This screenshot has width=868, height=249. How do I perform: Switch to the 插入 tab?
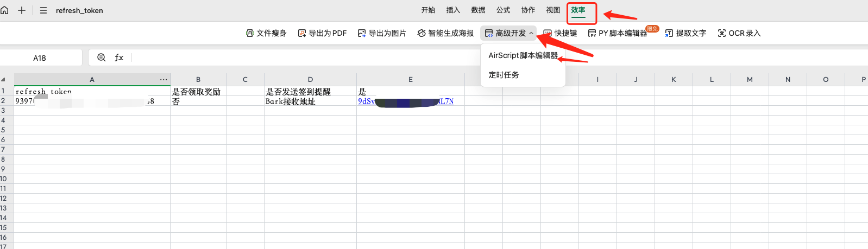[x=453, y=10]
